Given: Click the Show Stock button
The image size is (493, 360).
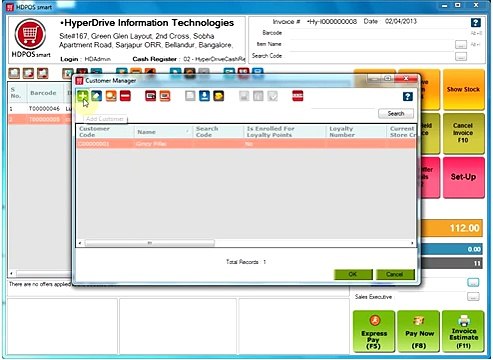Looking at the screenshot, I should tap(463, 89).
